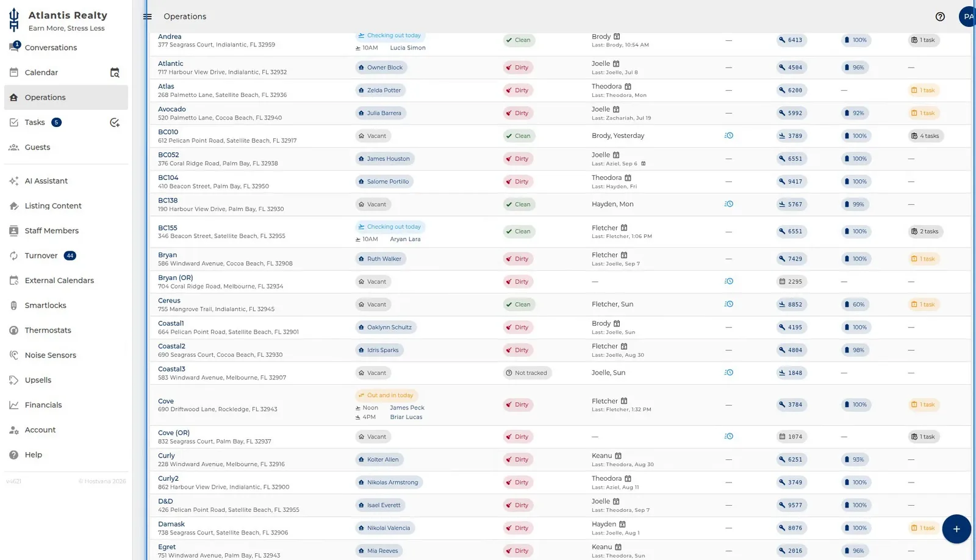The image size is (976, 560).
Task: Click the floating plus add button
Action: 956,529
